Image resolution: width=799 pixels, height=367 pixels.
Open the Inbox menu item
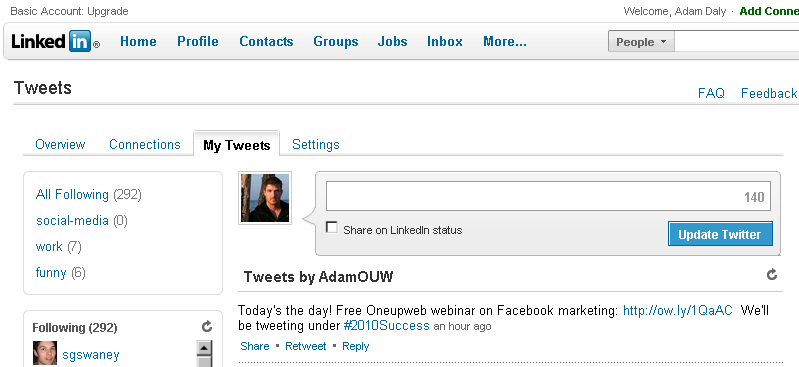(x=445, y=41)
